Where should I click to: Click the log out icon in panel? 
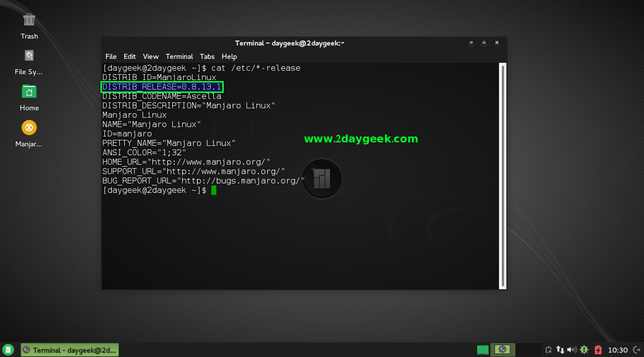point(636,350)
